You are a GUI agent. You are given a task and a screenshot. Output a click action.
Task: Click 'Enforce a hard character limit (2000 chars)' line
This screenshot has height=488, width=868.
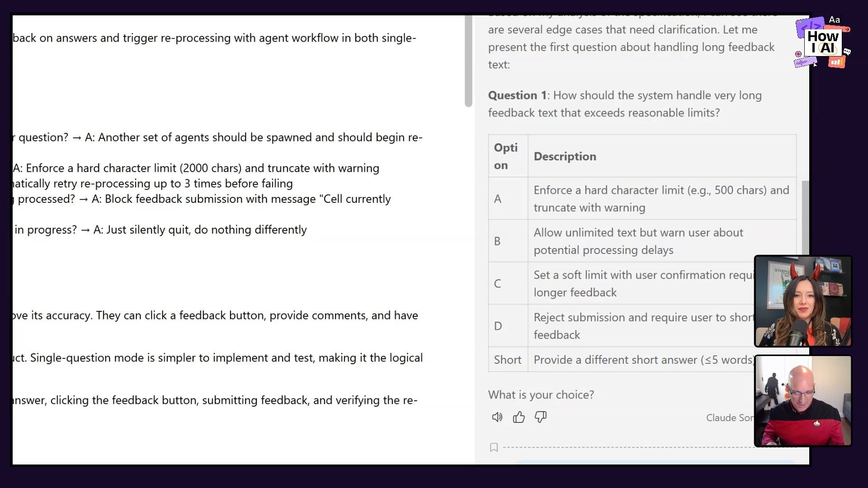(196, 168)
